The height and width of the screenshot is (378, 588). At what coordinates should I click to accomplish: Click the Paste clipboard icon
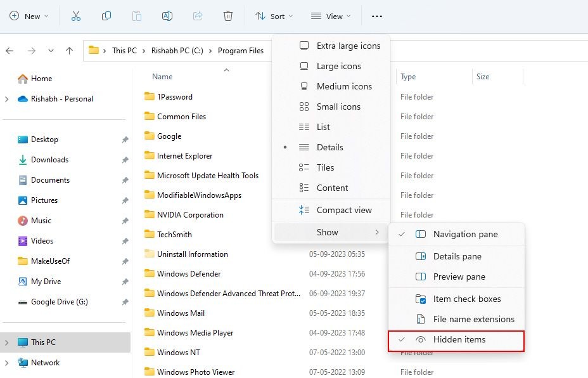pos(137,16)
